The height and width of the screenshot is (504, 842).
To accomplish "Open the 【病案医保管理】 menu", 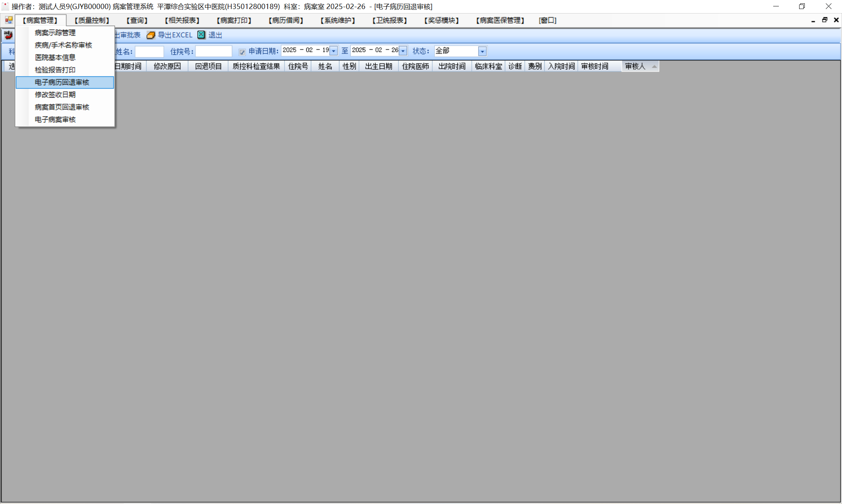I will point(500,20).
